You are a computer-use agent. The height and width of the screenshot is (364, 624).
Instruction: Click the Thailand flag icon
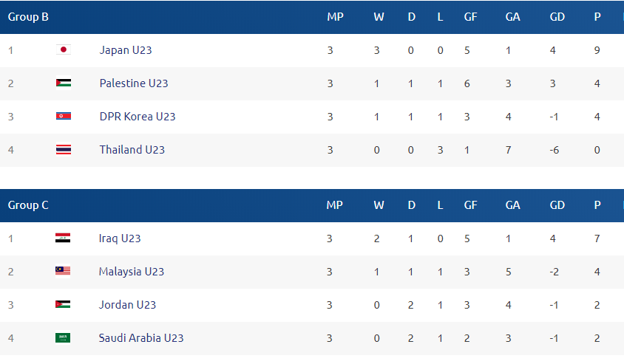click(64, 150)
